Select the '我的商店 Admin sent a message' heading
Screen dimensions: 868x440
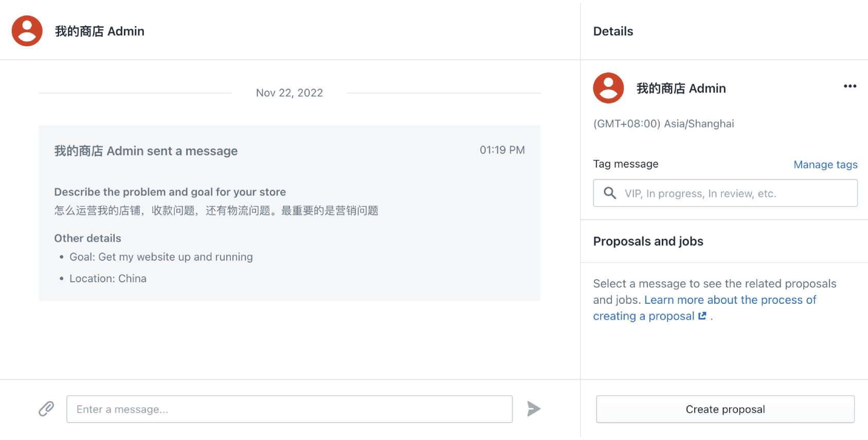pyautogui.click(x=146, y=151)
